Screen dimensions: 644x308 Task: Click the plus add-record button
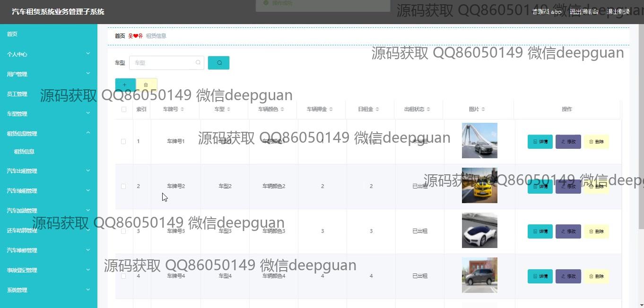click(125, 85)
